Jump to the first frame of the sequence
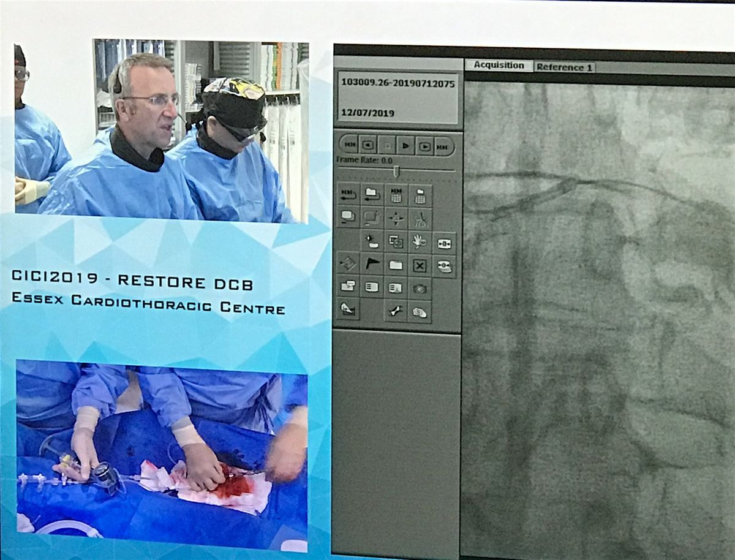Viewport: 735px width, 560px height. click(x=349, y=145)
